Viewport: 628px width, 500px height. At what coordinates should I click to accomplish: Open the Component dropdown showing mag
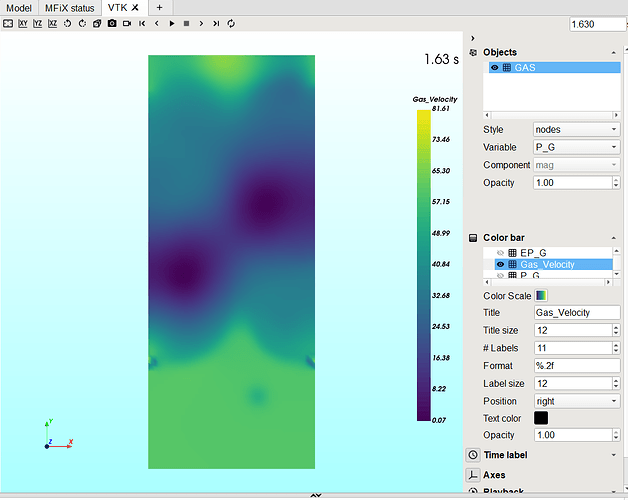[x=576, y=165]
